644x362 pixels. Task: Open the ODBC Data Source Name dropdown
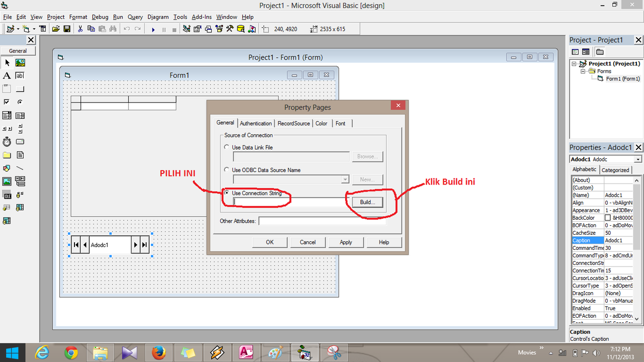point(345,179)
